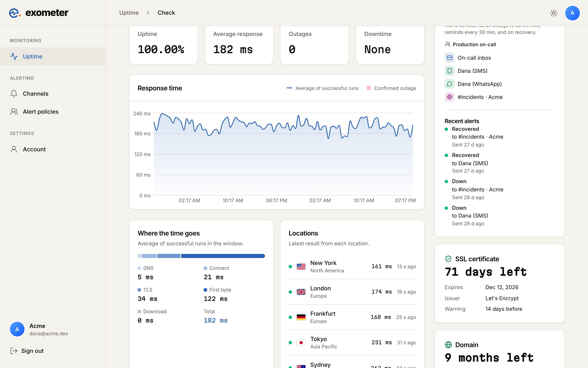
Task: Click the '71 days left' SSL value
Action: click(486, 272)
